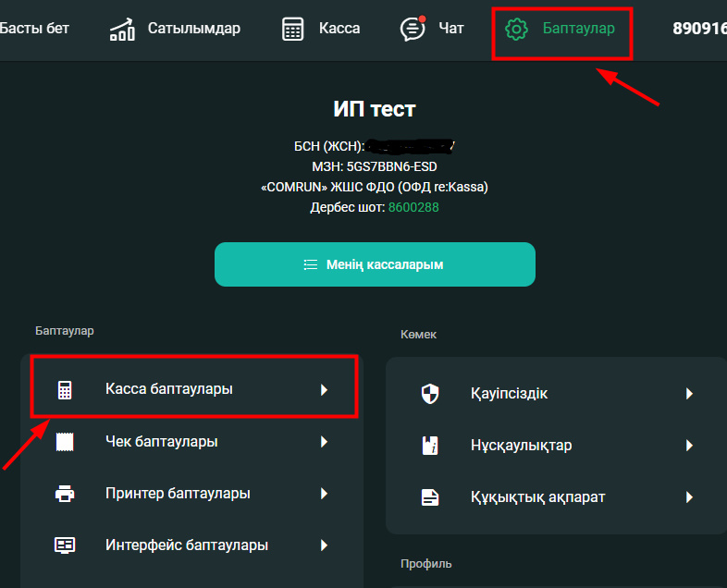Click the shield icon beside Қауіпсіздік
The width and height of the screenshot is (727, 588).
coord(430,394)
